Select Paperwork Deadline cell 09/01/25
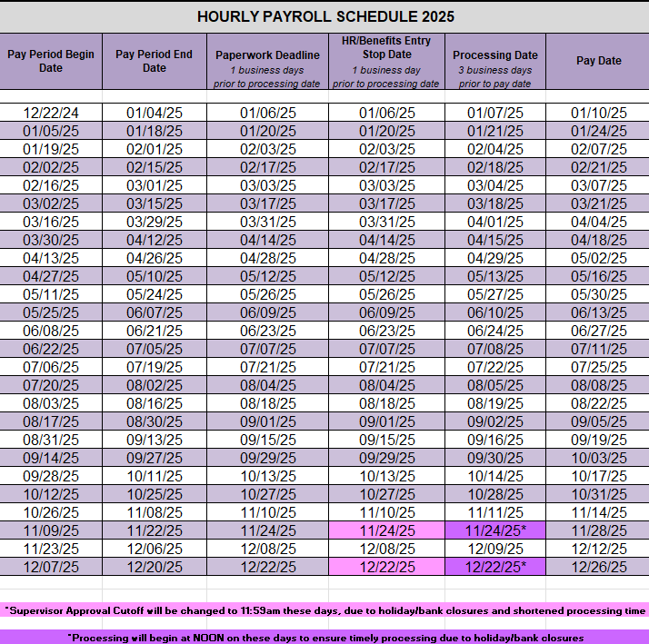 point(267,421)
